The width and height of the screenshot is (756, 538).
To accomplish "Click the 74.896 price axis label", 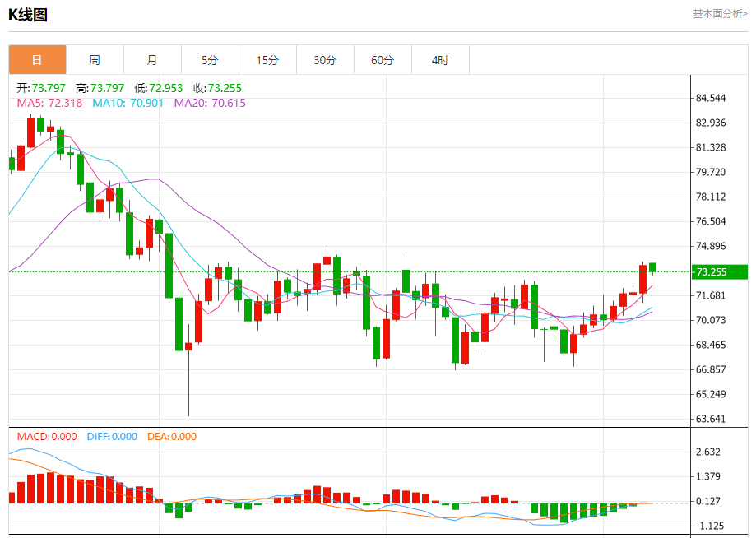I will 711,246.
